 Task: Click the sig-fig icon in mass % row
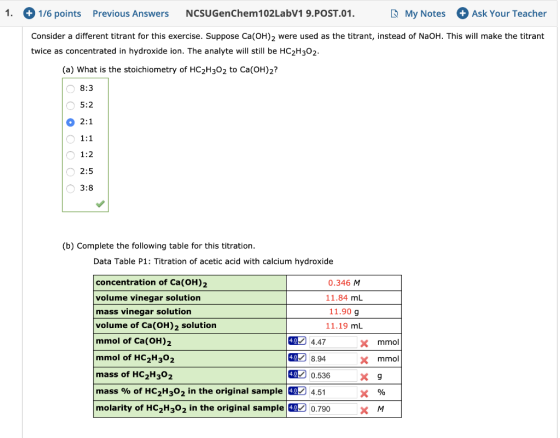[297, 391]
